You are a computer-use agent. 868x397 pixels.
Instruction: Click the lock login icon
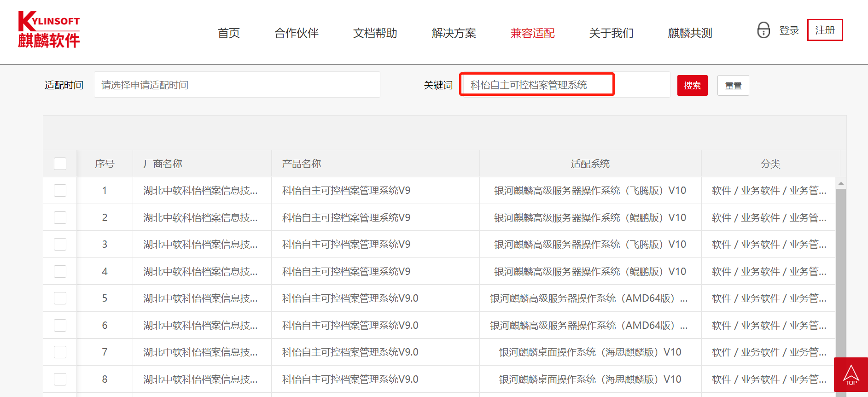point(763,30)
